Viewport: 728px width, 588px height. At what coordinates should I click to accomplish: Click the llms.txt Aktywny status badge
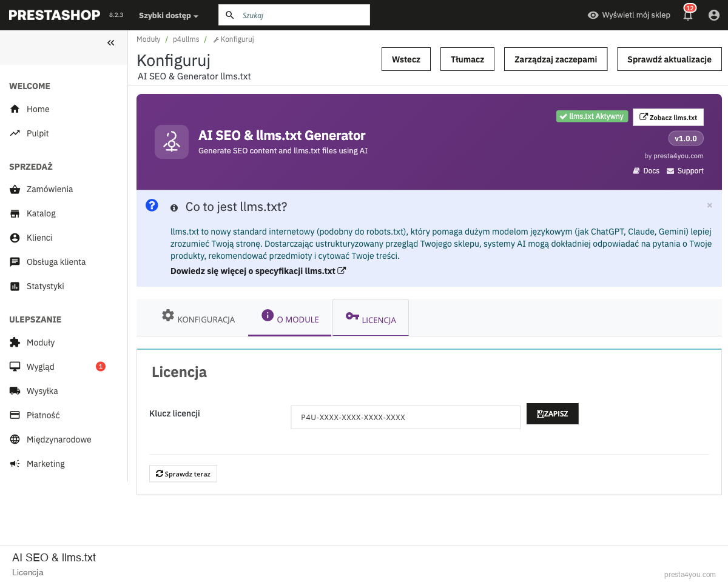point(591,116)
